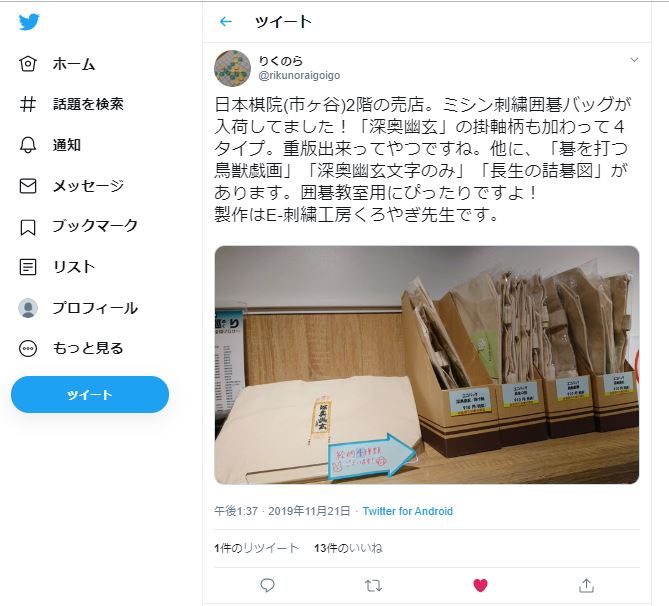Screen dimensions: 669x606
Task: Open ホーム in the sidebar
Action: coord(57,64)
